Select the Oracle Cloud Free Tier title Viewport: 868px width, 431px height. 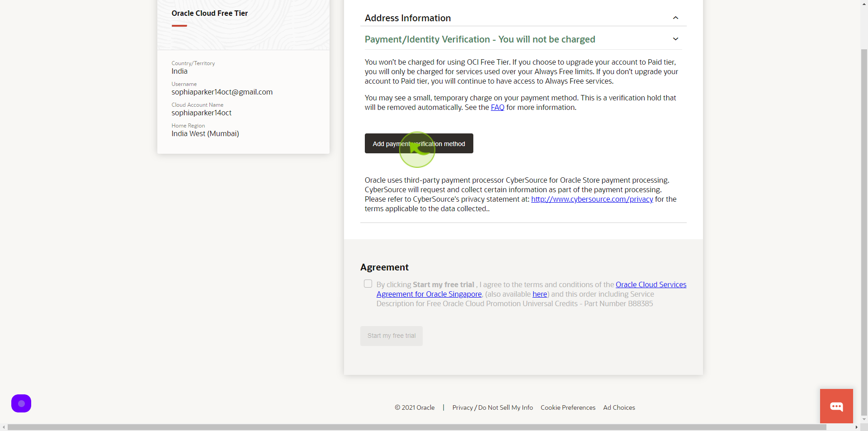[x=210, y=13]
